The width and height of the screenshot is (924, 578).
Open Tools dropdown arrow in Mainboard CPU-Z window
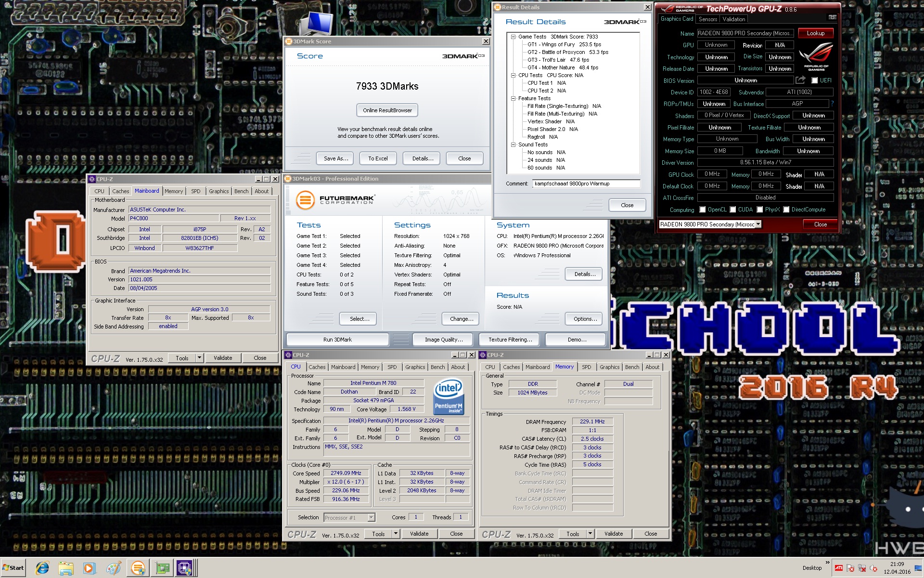click(199, 358)
